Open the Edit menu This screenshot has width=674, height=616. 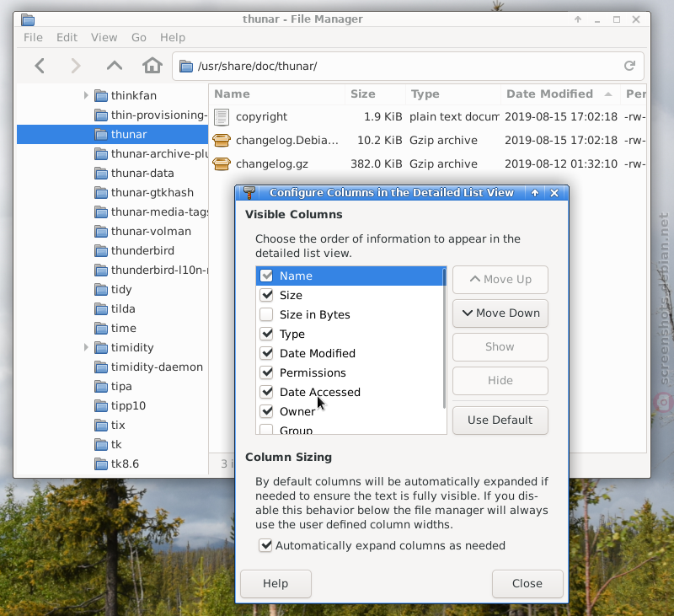[x=67, y=37]
